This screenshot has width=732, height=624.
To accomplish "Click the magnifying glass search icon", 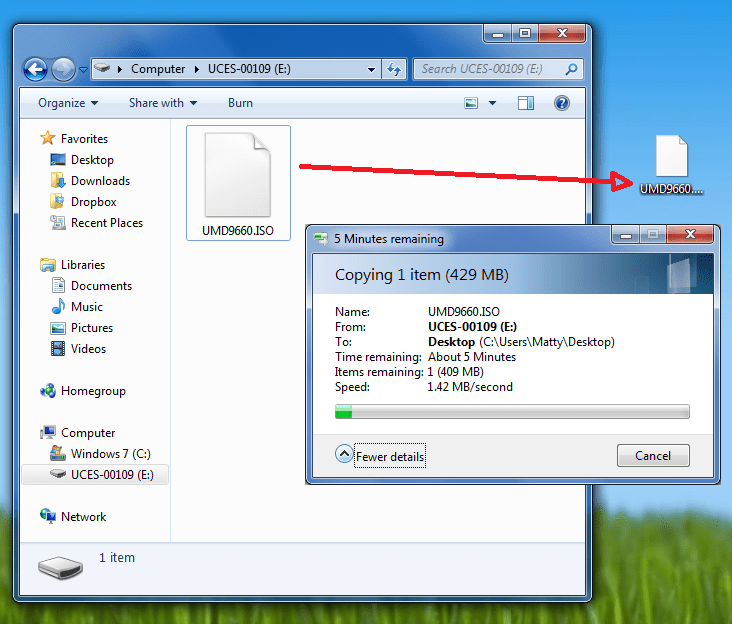I will click(x=571, y=69).
